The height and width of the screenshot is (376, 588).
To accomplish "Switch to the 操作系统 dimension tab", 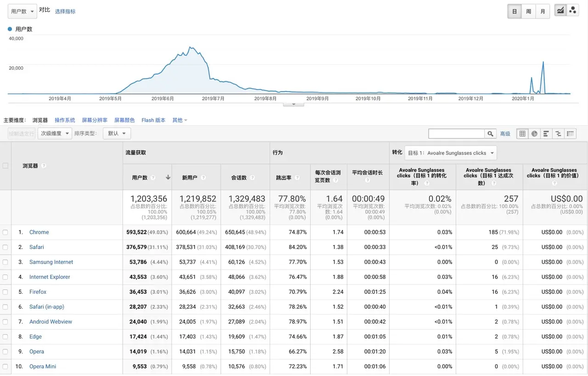I will click(65, 120).
